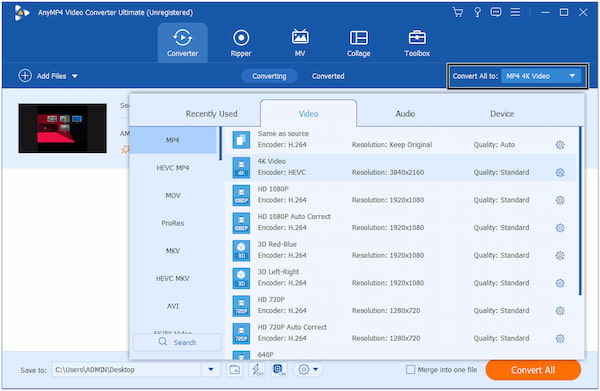Open the Convert All to format dropdown
Screen dimensions: 600x391
[x=541, y=76]
